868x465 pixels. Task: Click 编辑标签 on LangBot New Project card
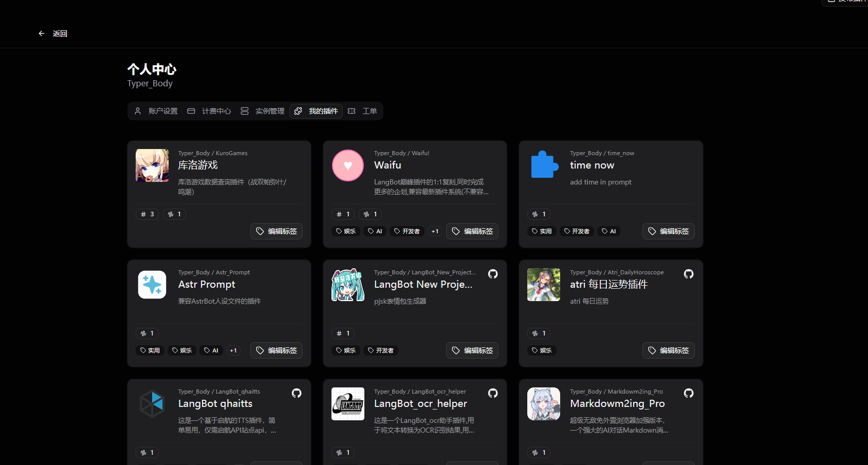pos(472,350)
